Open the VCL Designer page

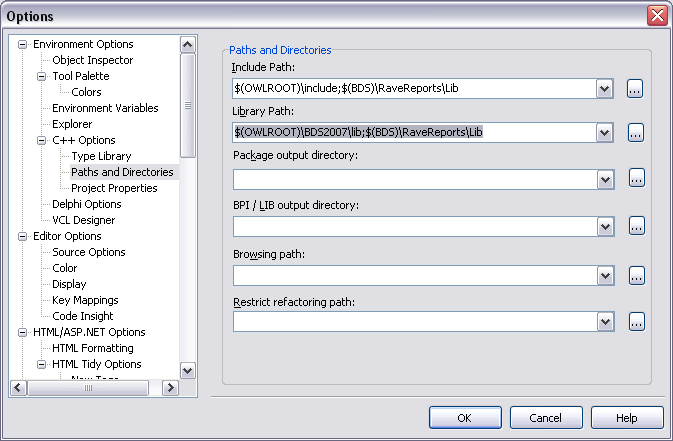click(x=84, y=220)
